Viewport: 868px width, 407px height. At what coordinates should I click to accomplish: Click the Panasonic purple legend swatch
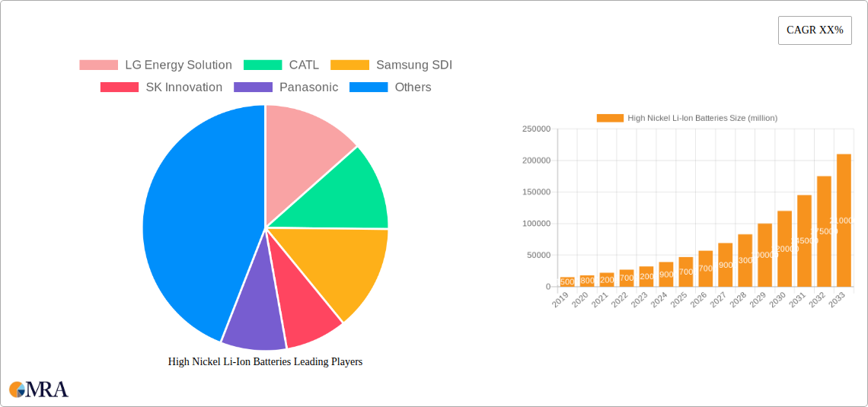[x=253, y=87]
